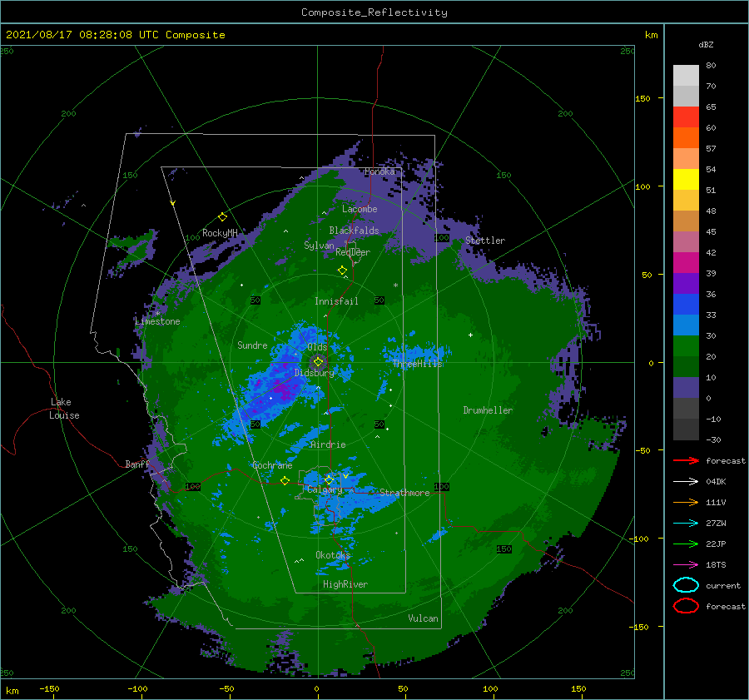The height and width of the screenshot is (700, 749).
Task: Click the yellow diamond marker below Cochrane
Action: pos(285,480)
